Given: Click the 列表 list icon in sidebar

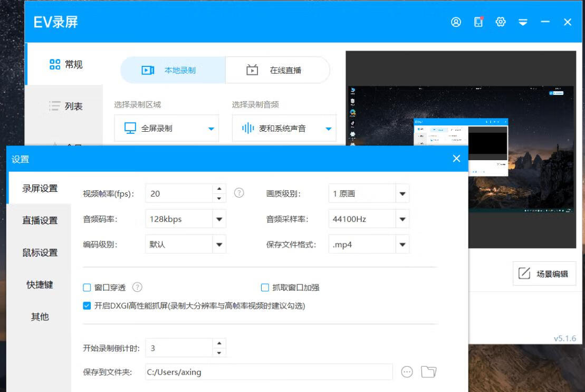Looking at the screenshot, I should pos(54,105).
